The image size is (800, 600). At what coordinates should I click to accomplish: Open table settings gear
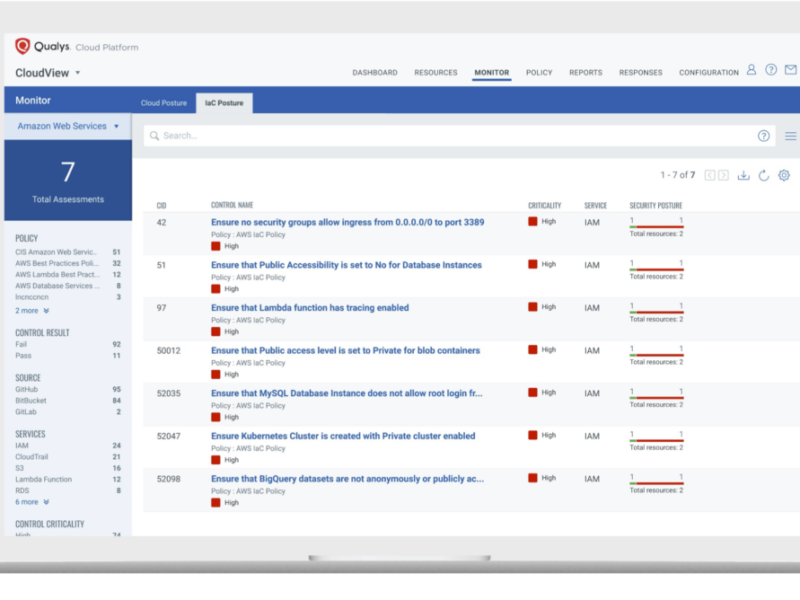pos(784,175)
